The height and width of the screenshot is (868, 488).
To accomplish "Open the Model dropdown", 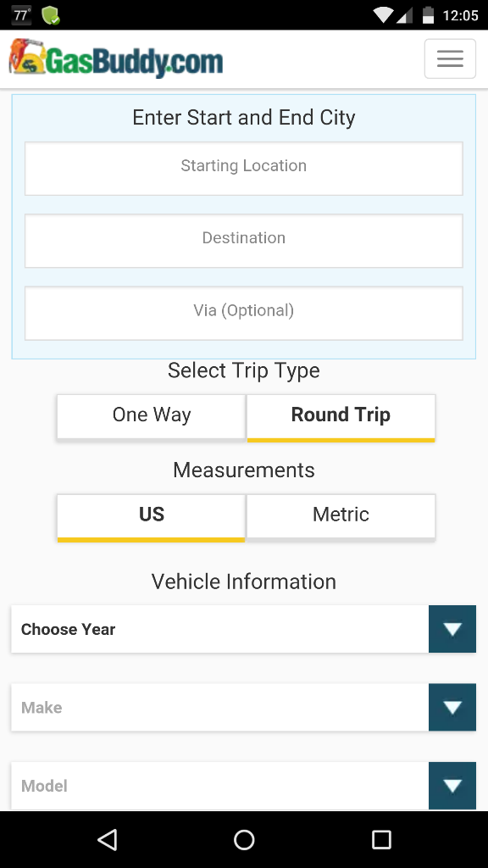I will [243, 785].
